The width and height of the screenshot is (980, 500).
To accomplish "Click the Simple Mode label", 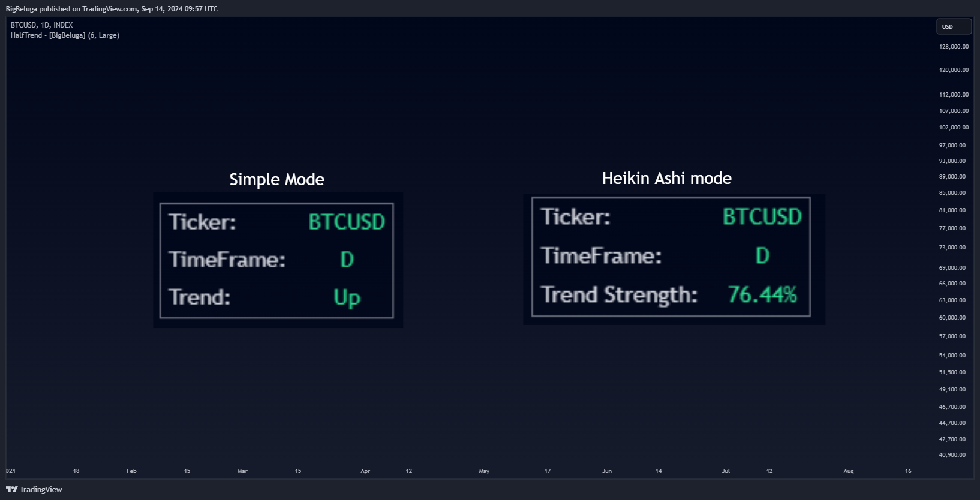I will click(x=276, y=179).
